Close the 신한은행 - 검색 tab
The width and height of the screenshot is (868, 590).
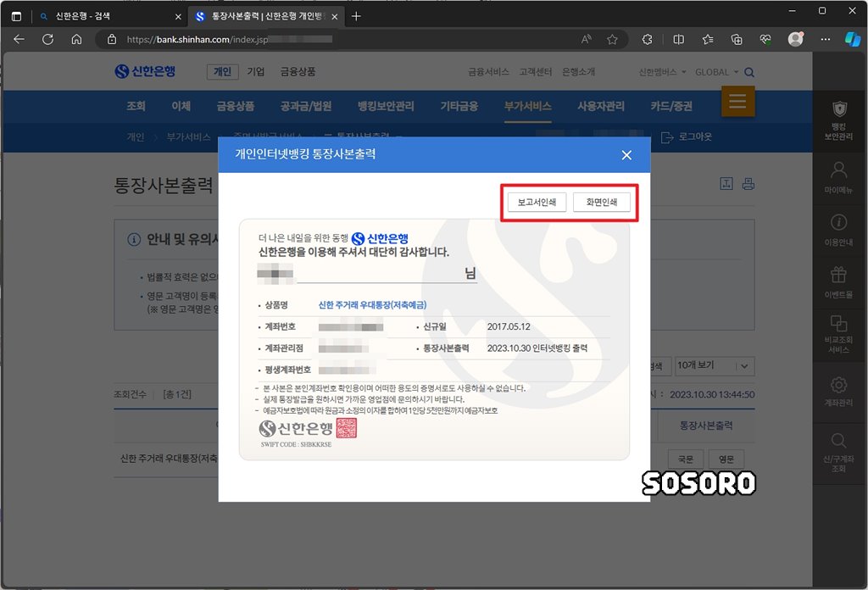[x=178, y=17]
